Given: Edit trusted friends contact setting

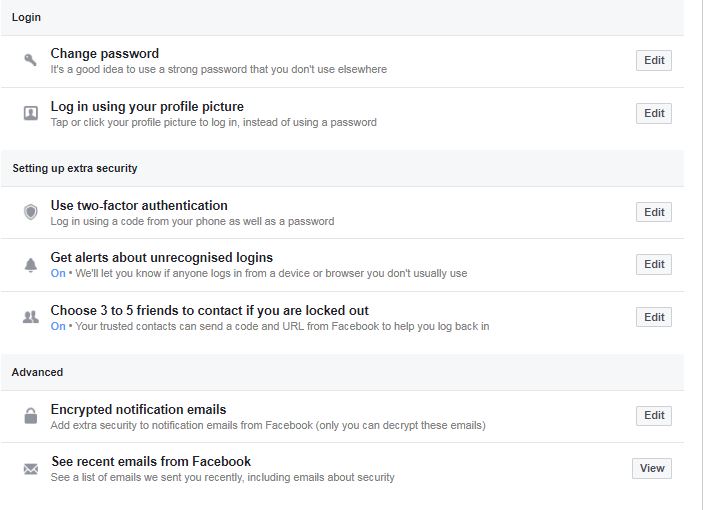Looking at the screenshot, I should pyautogui.click(x=654, y=317).
